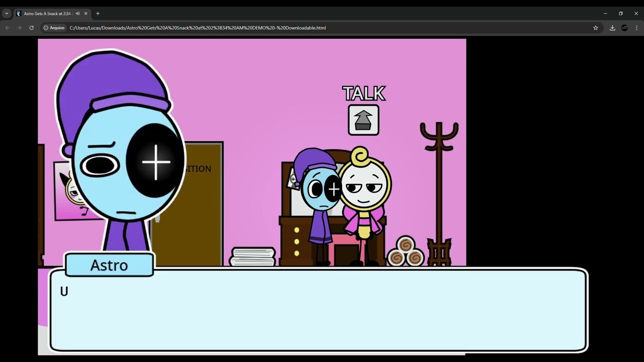This screenshot has height=362, width=644.
Task: Click the dialogue text box
Action: 318,310
